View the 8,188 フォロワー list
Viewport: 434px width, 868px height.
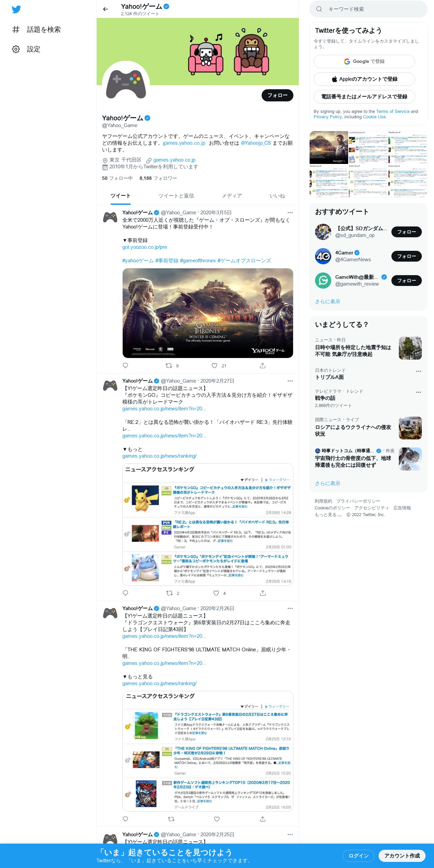tap(158, 178)
